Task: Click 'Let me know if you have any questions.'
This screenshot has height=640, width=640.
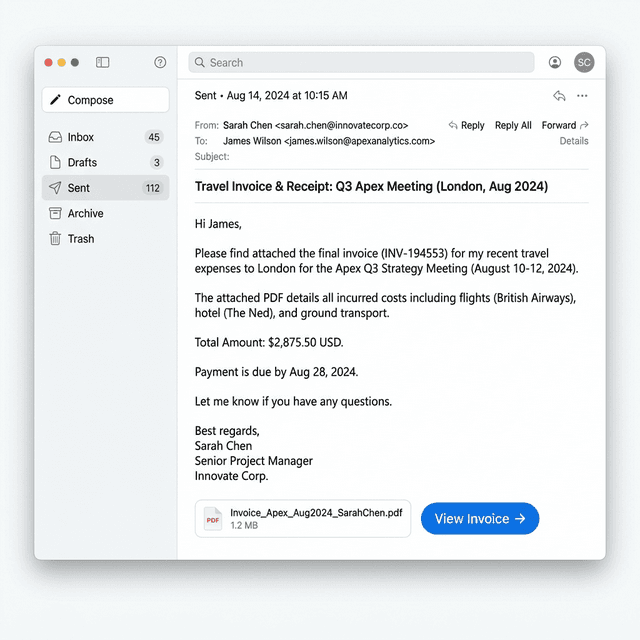Action: pos(293,401)
